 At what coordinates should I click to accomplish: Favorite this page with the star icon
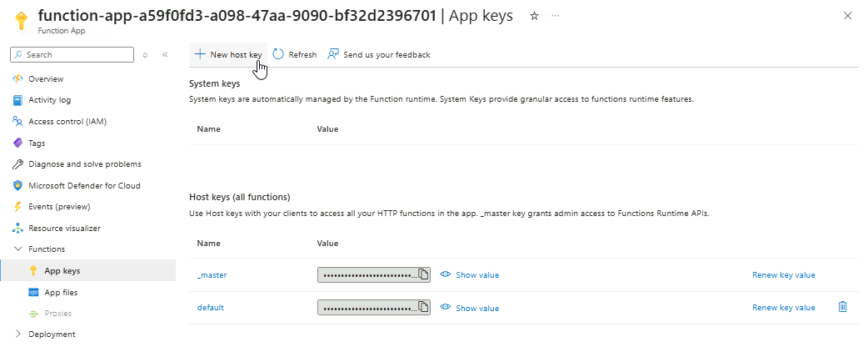[535, 16]
